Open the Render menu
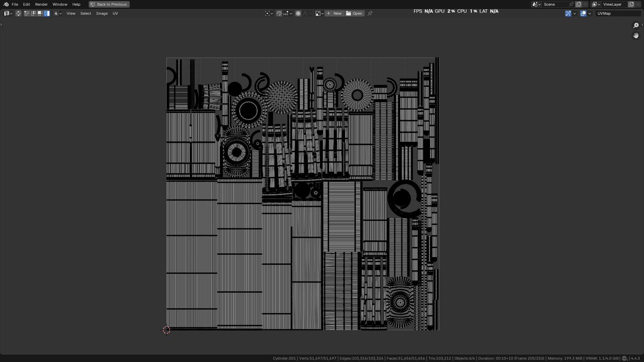Viewport: 644px width, 362px height. tap(41, 4)
